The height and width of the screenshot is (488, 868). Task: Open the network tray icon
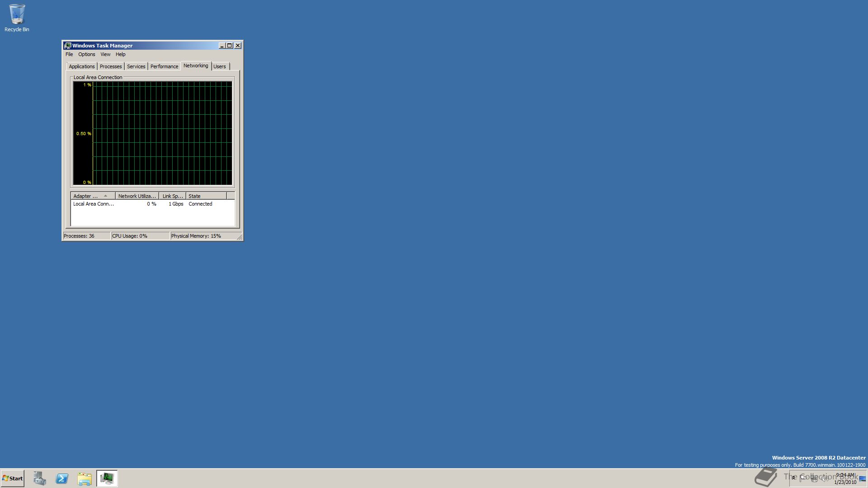tap(814, 478)
